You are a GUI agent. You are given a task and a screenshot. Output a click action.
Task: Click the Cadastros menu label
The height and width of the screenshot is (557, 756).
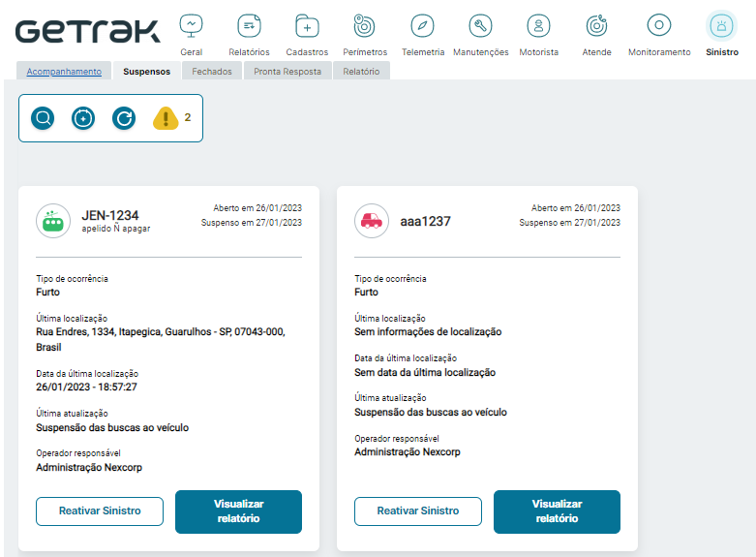pos(307,52)
